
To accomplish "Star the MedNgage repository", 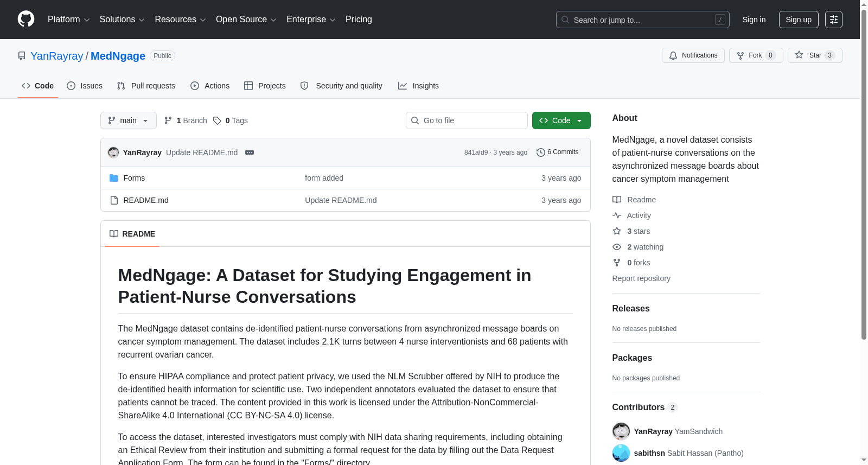I will point(815,55).
